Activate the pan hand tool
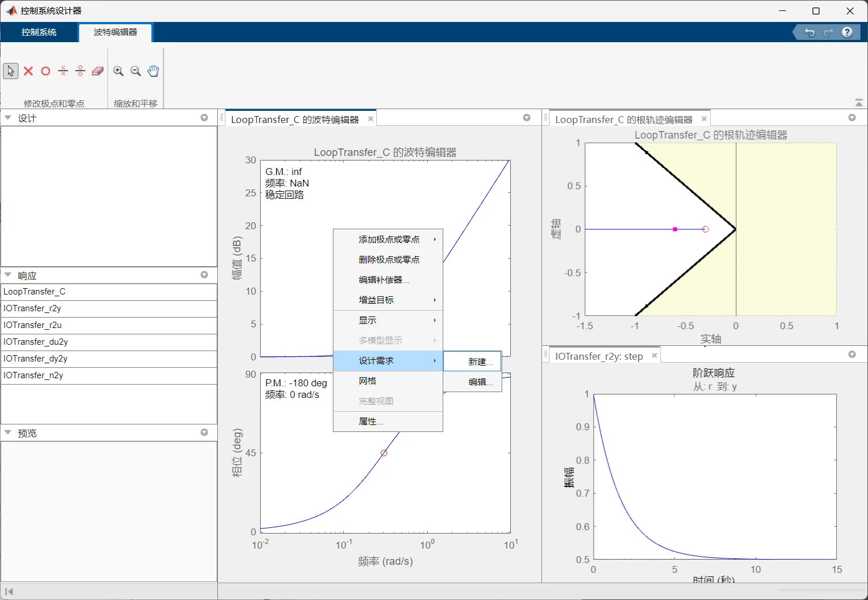Viewport: 868px width, 600px height. pyautogui.click(x=153, y=71)
